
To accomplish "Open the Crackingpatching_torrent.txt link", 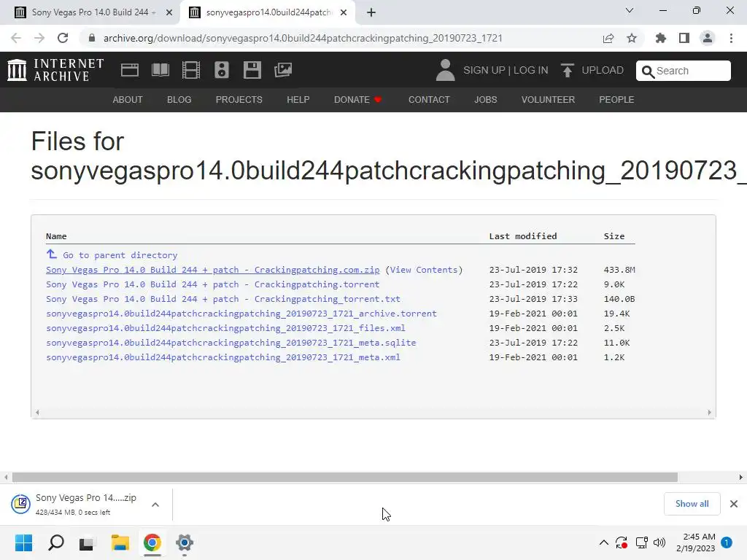I will pyautogui.click(x=223, y=299).
